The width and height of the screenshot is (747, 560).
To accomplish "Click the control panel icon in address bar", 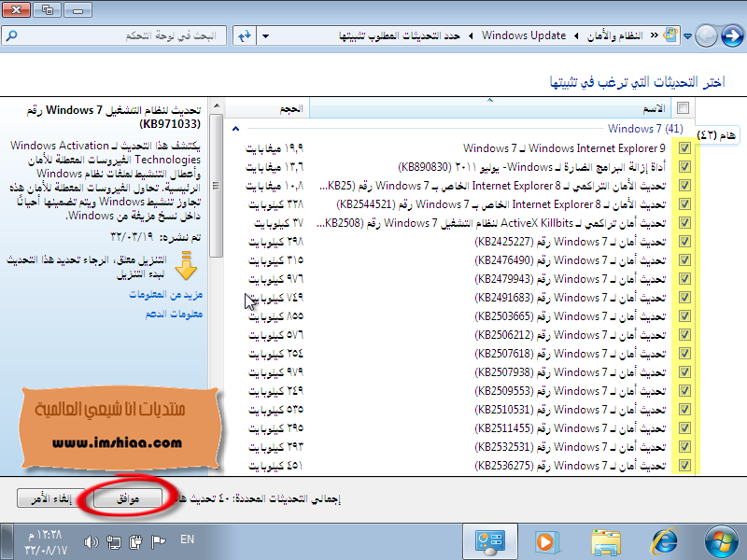I will pyautogui.click(x=670, y=35).
